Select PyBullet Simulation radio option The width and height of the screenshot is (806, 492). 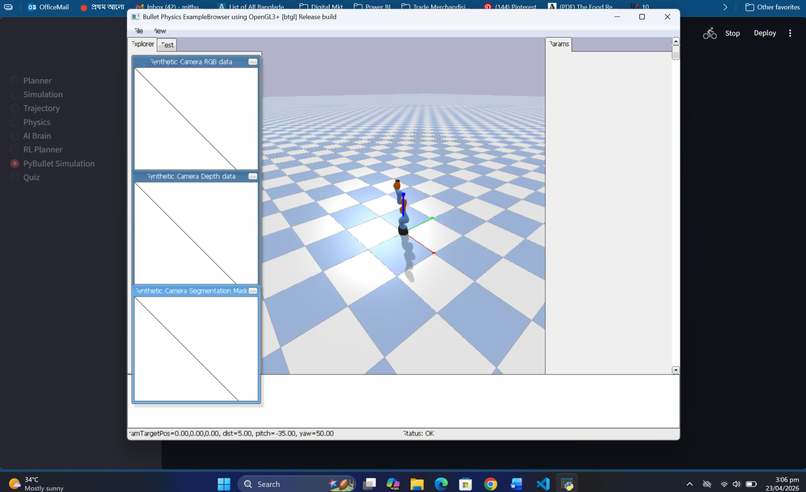coord(14,163)
